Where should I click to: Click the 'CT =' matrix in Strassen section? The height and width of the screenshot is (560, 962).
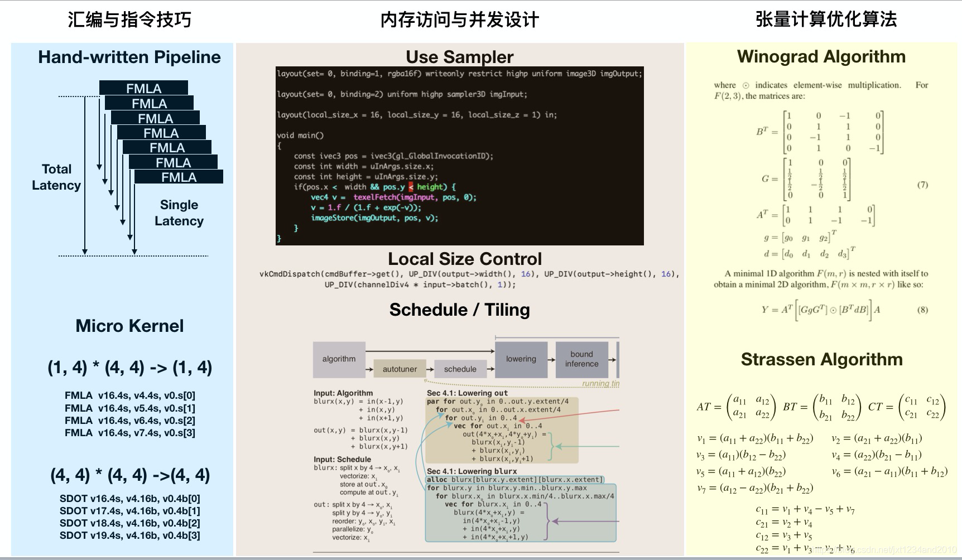tap(907, 407)
